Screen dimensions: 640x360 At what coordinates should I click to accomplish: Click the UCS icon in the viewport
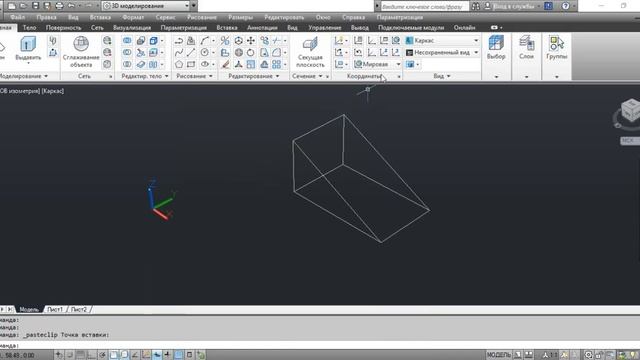coord(161,200)
